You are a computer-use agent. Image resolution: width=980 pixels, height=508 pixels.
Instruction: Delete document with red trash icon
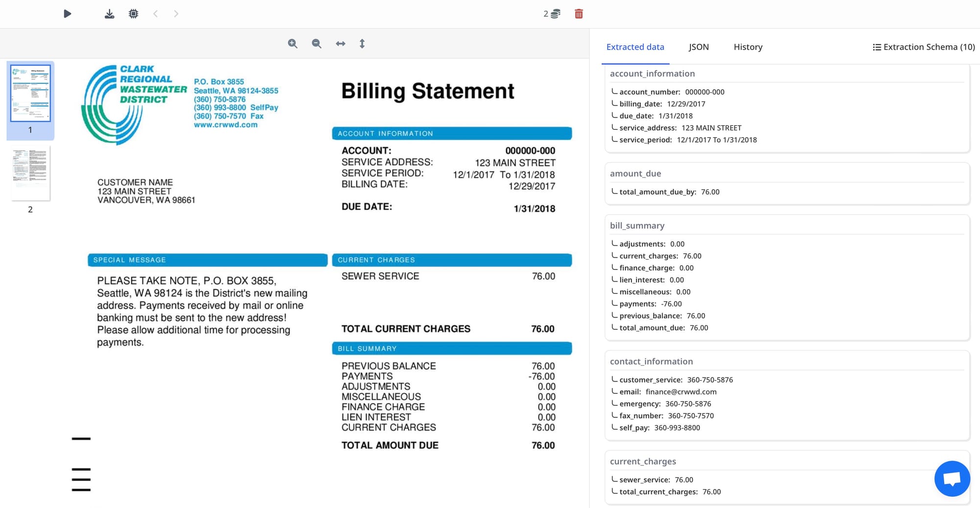[579, 14]
